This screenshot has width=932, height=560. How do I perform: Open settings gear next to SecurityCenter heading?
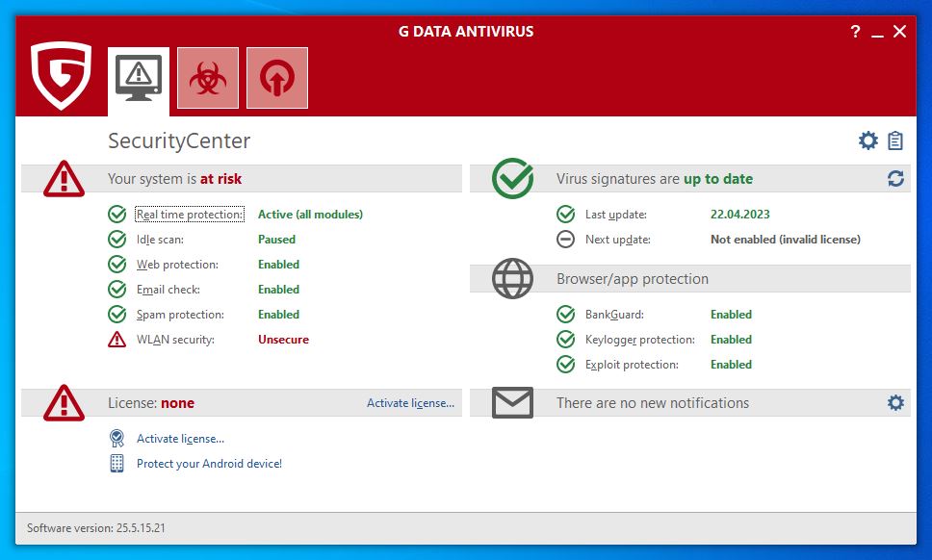click(867, 140)
